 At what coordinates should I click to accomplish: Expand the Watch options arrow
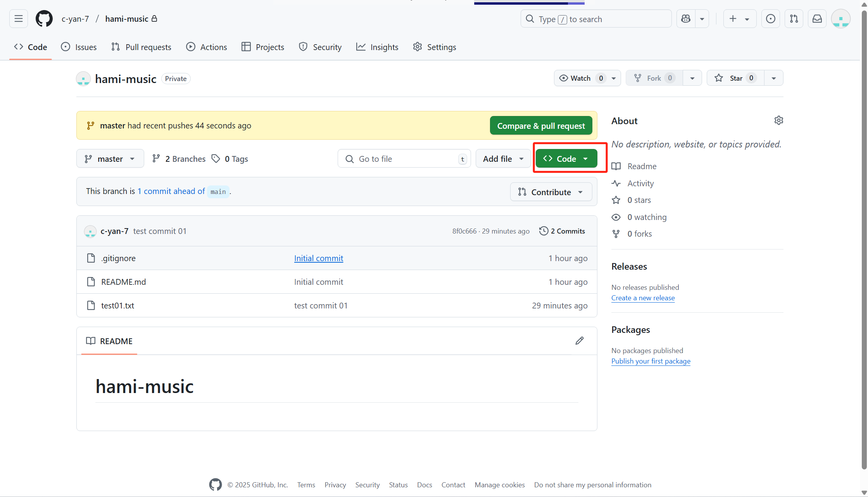(x=613, y=78)
